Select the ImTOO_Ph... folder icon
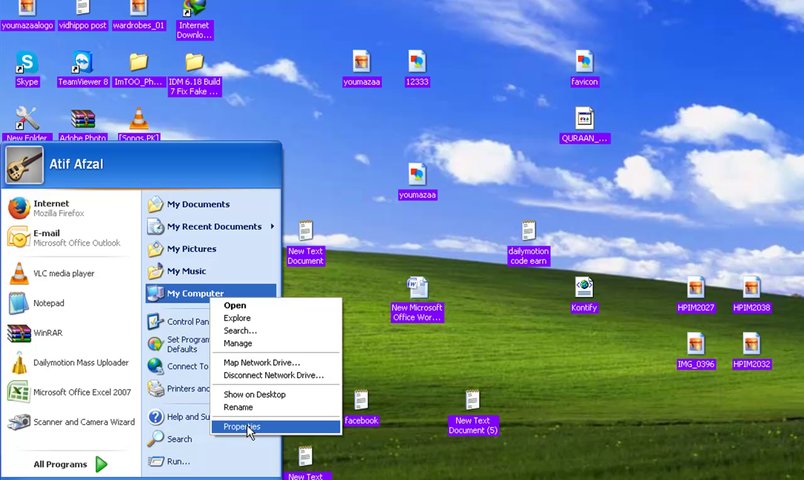This screenshot has height=480, width=804. tap(138, 63)
